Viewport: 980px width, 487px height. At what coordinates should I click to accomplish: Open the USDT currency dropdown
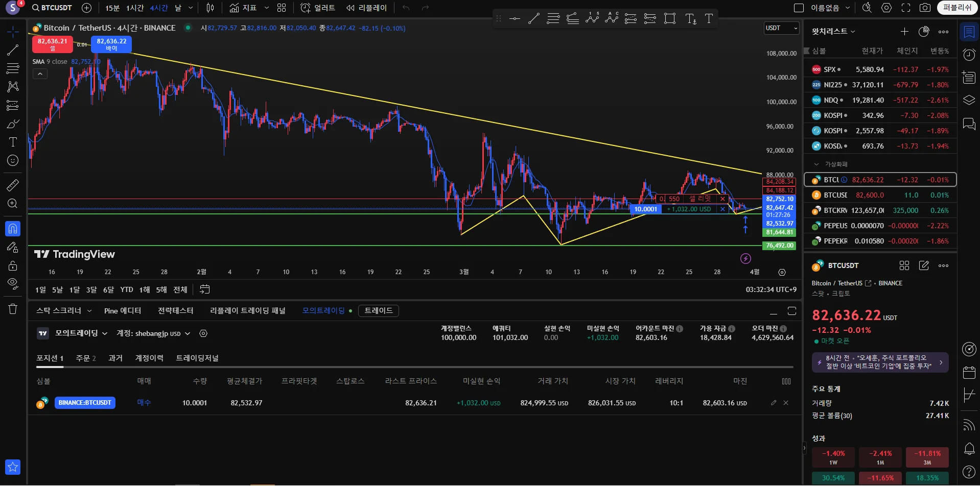click(x=781, y=28)
